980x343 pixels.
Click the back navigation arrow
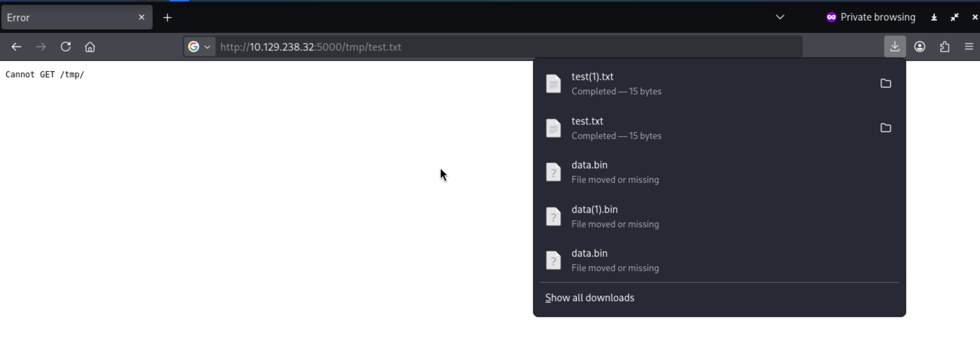click(x=16, y=47)
